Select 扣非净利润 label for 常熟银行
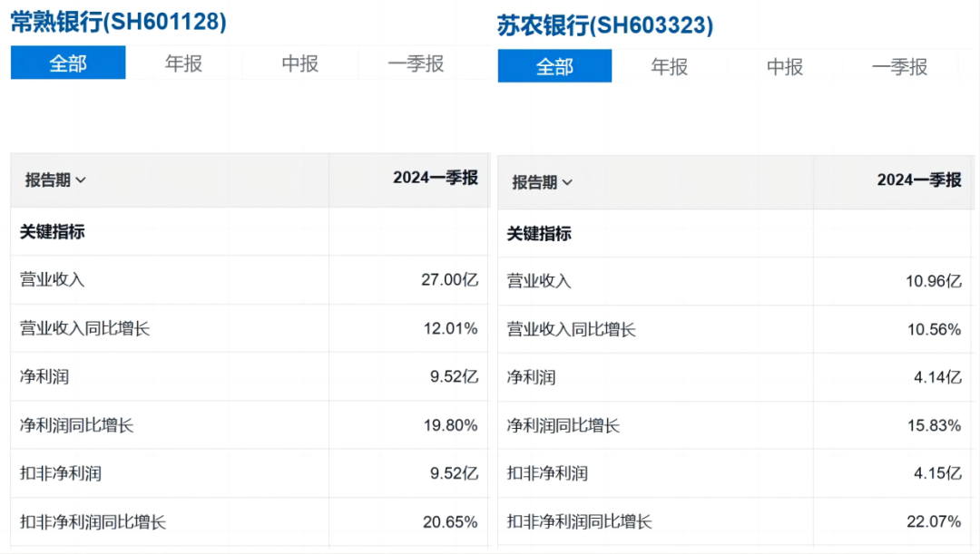Screen dimensions: 980x554 tap(61, 473)
